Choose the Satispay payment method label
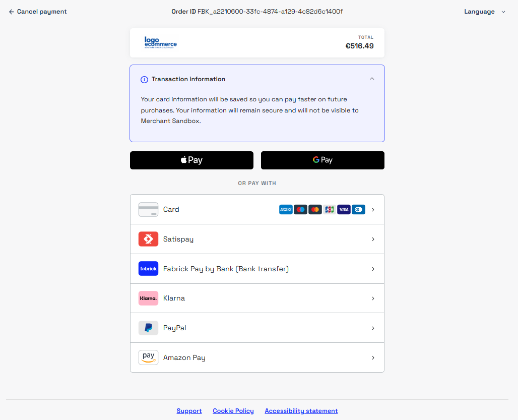The width and height of the screenshot is (518, 420). (x=178, y=239)
